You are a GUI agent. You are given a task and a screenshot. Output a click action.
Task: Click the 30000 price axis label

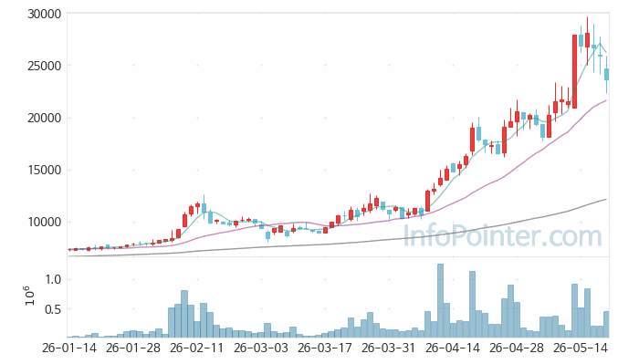45,14
